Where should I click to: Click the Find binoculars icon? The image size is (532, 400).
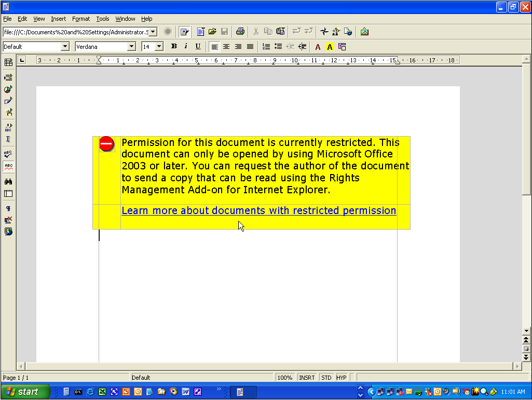(8, 182)
